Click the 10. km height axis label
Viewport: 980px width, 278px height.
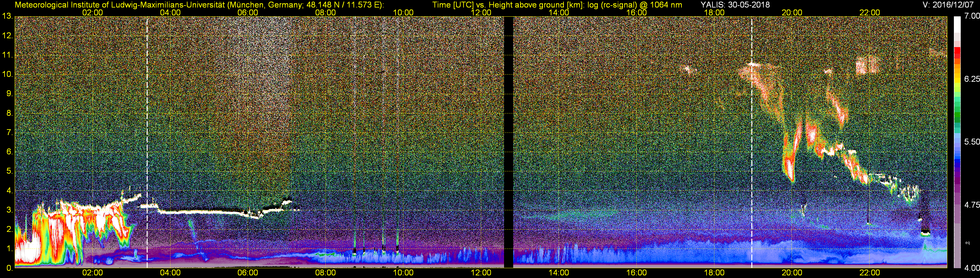pyautogui.click(x=7, y=74)
